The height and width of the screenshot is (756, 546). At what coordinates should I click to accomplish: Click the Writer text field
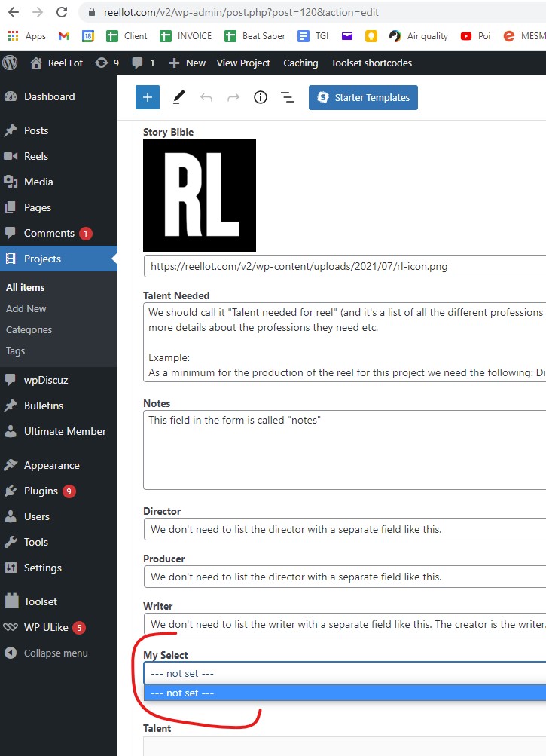(x=345, y=624)
